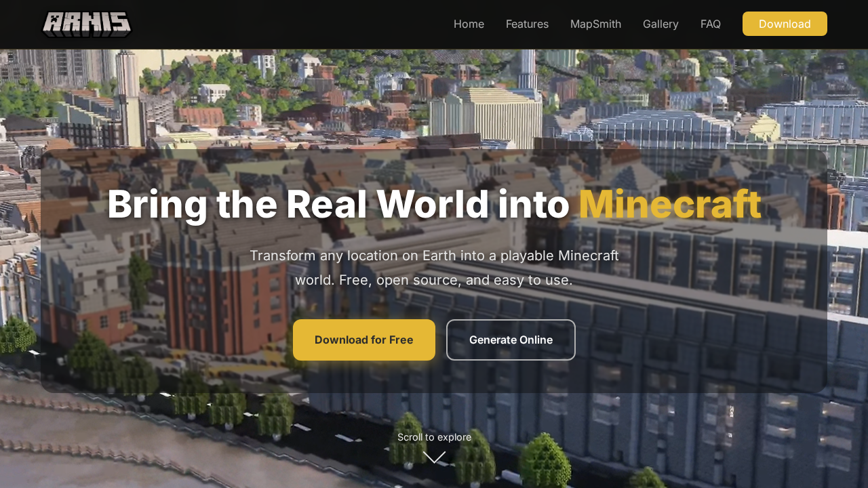Click the blocky tree right of the chevron
This screenshot has width=868, height=488.
(544, 461)
